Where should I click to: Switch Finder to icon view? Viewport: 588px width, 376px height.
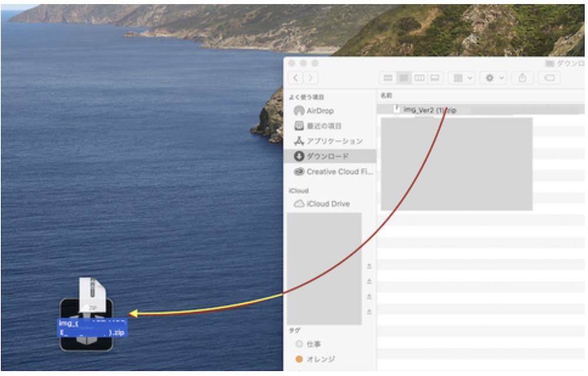tap(388, 78)
